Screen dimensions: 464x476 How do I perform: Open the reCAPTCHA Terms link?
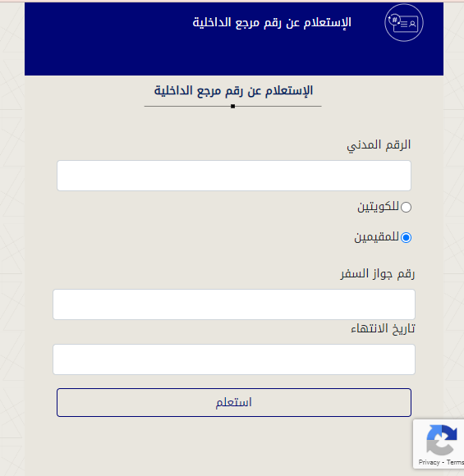click(x=455, y=462)
